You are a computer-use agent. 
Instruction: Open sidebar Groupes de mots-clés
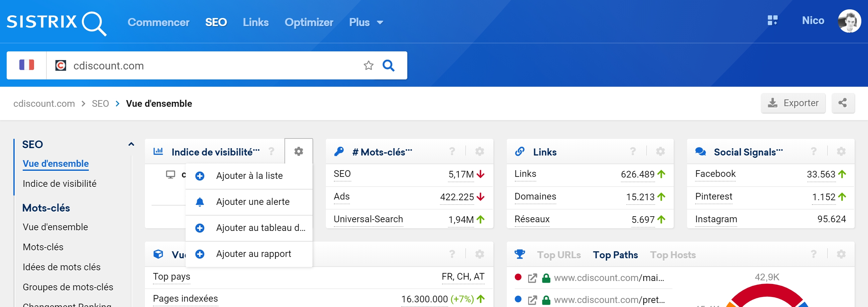pyautogui.click(x=68, y=287)
